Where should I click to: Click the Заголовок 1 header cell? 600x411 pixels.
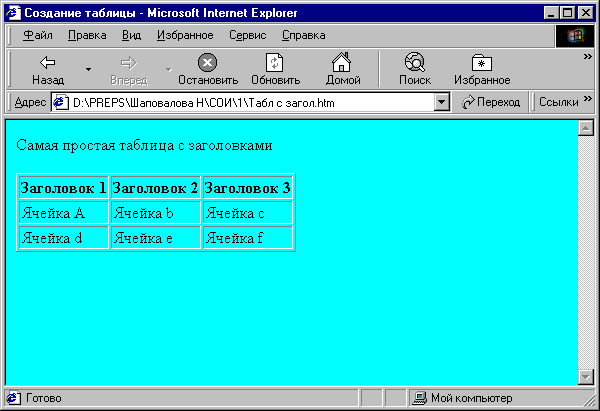click(x=64, y=188)
